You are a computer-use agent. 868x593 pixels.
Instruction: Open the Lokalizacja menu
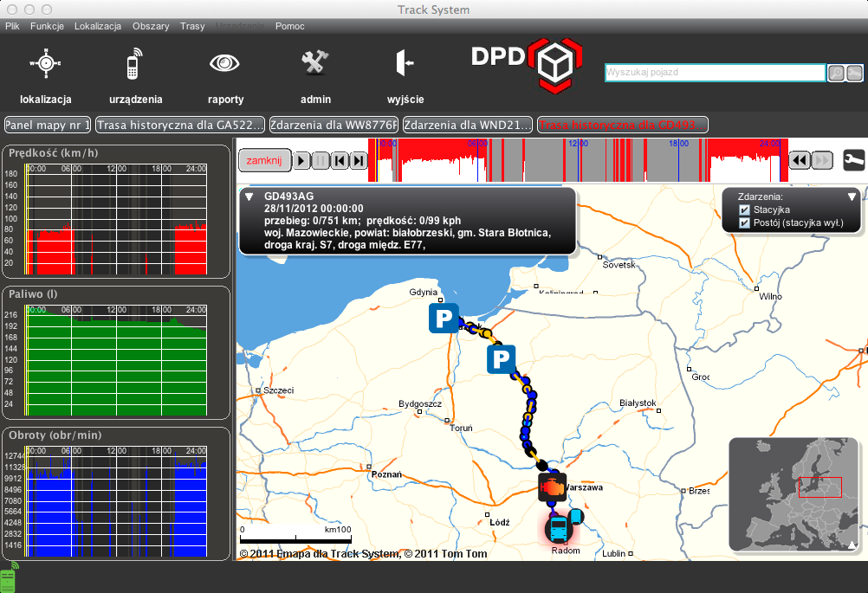click(97, 26)
